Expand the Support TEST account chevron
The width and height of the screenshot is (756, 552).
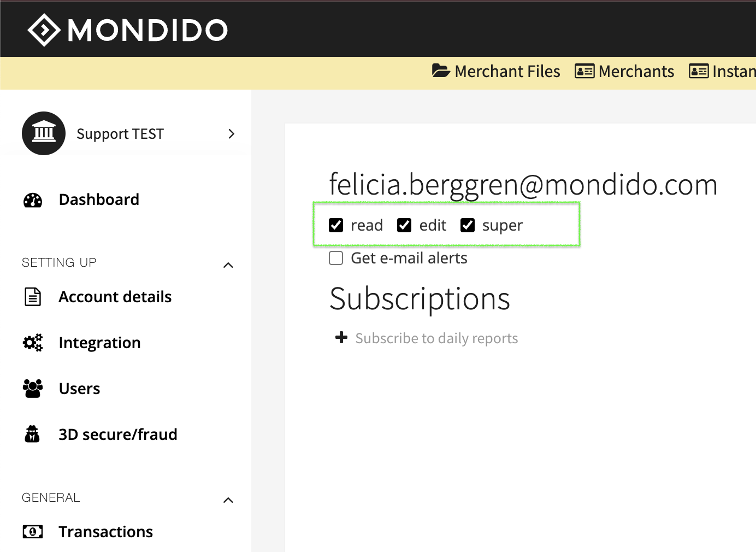231,134
